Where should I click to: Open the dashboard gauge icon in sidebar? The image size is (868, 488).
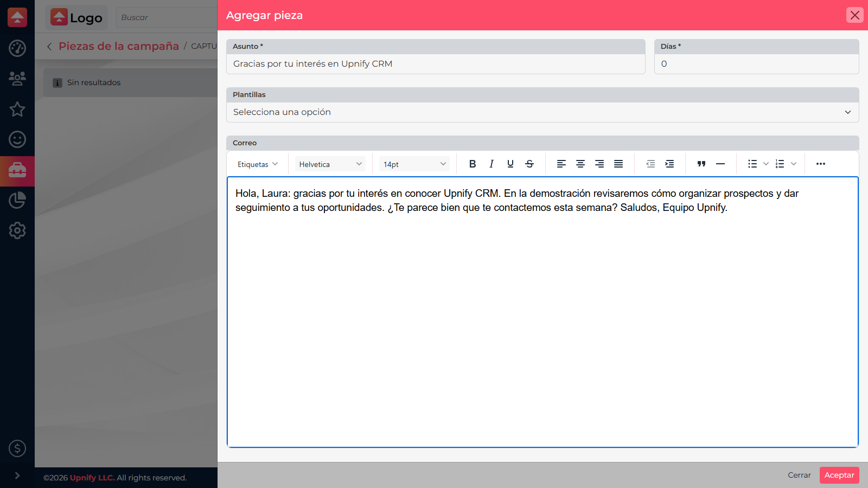point(17,48)
